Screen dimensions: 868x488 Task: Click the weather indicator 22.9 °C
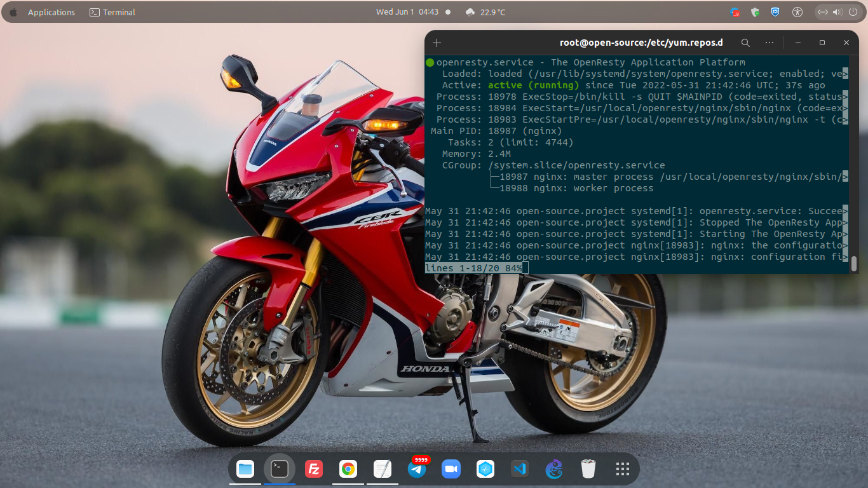[486, 12]
